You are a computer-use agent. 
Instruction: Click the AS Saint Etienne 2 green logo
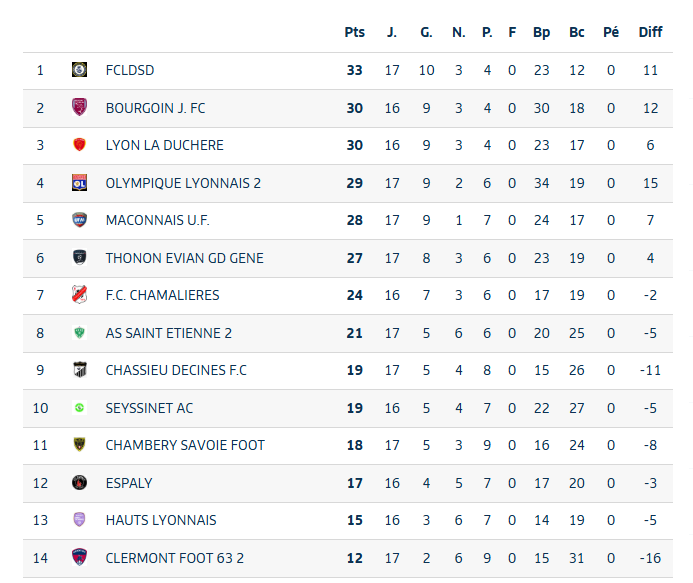point(80,333)
